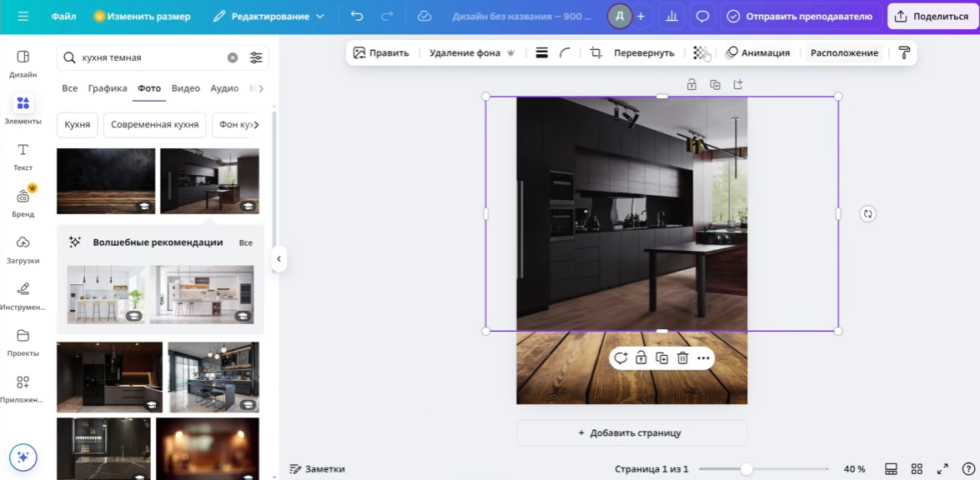980x480 pixels.
Task: Open the Файл menu
Action: 63,16
